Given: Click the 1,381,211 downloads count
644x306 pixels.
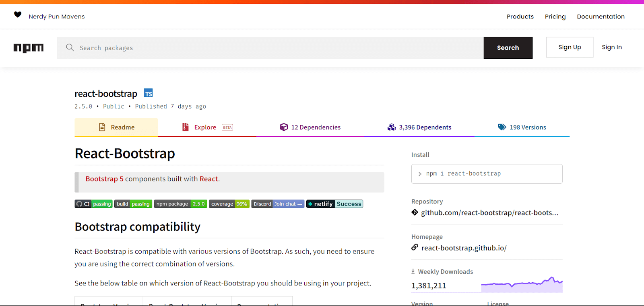Looking at the screenshot, I should coord(429,285).
